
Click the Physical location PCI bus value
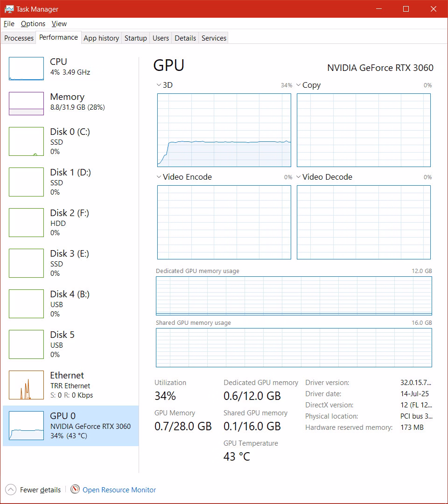point(417,416)
